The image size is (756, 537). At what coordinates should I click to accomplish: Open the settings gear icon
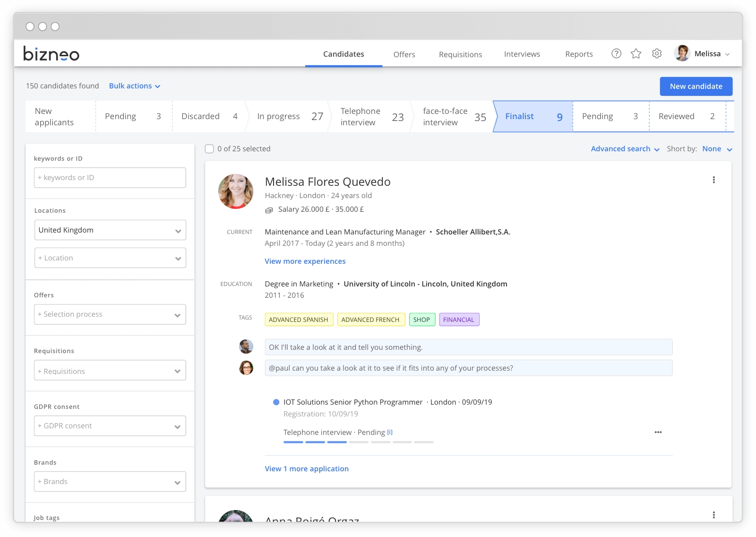coord(657,53)
